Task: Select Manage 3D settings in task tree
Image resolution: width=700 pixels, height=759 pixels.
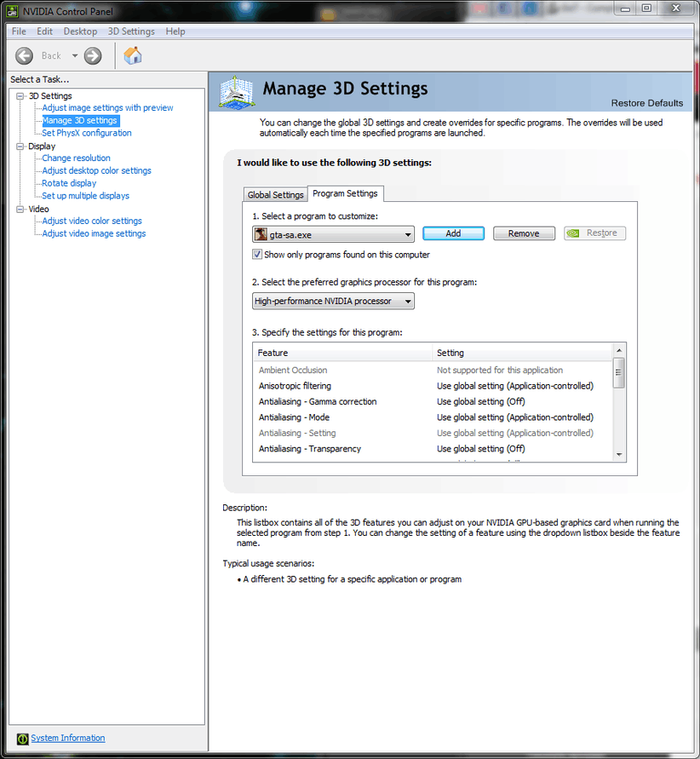Action: point(80,120)
